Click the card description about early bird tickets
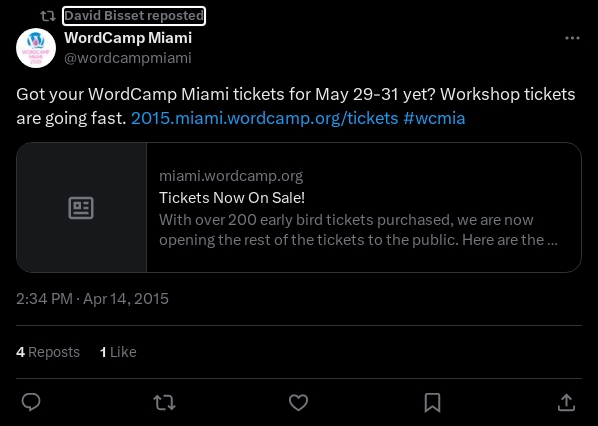The width and height of the screenshot is (598, 426). pyautogui.click(x=358, y=230)
